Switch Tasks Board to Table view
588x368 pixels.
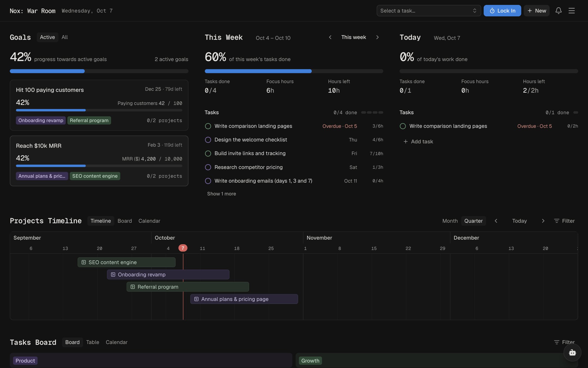click(93, 342)
